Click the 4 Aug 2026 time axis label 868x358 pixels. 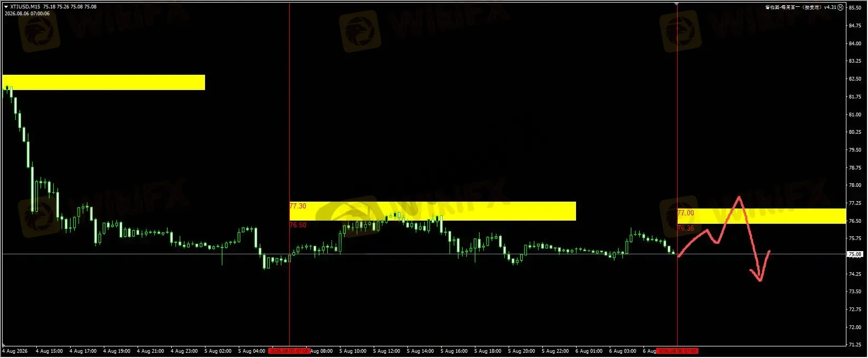coord(15,351)
